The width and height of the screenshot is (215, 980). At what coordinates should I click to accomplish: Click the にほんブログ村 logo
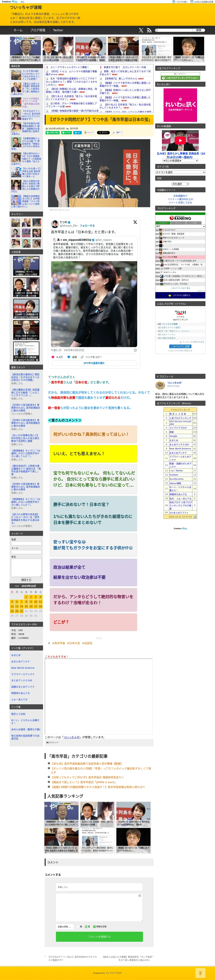pyautogui.click(x=180, y=312)
